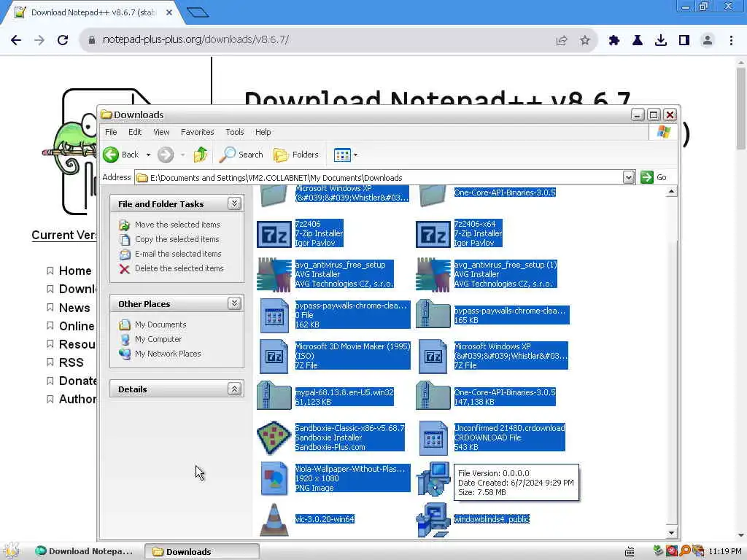Click Move the selected items

(177, 225)
